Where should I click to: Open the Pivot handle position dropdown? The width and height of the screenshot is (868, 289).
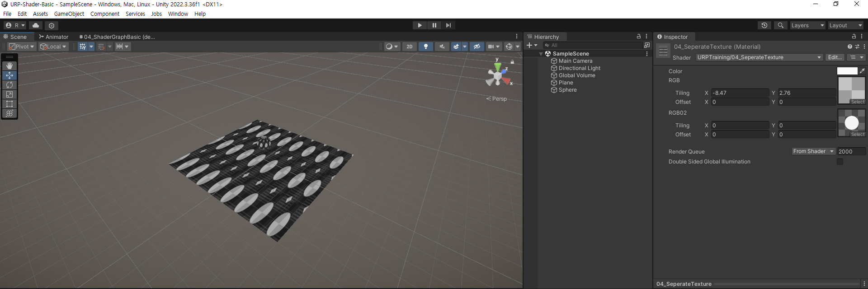[x=22, y=47]
